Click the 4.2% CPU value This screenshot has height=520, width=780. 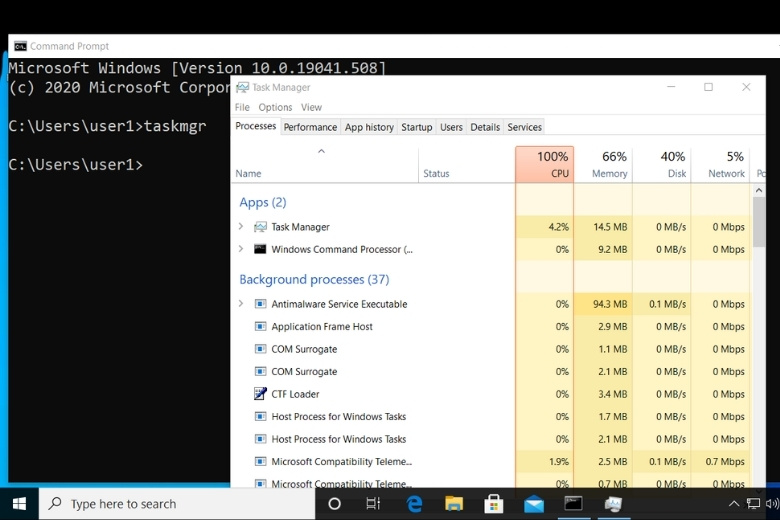coord(558,227)
